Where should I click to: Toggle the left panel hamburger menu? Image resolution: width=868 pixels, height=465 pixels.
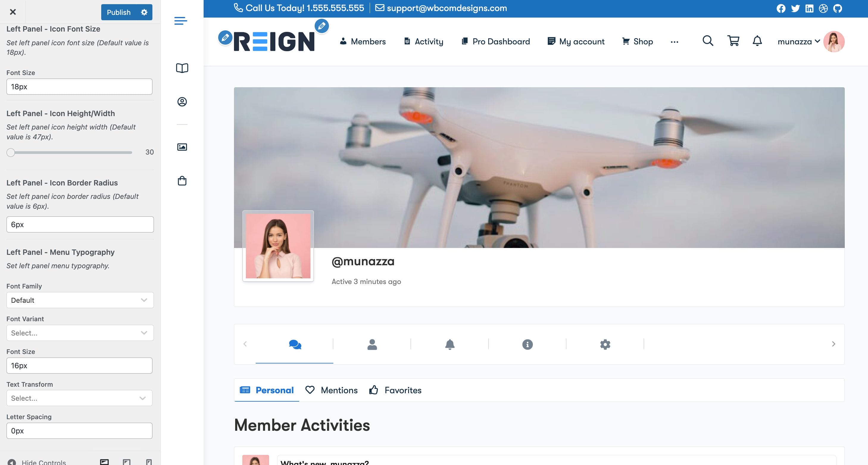(x=181, y=21)
